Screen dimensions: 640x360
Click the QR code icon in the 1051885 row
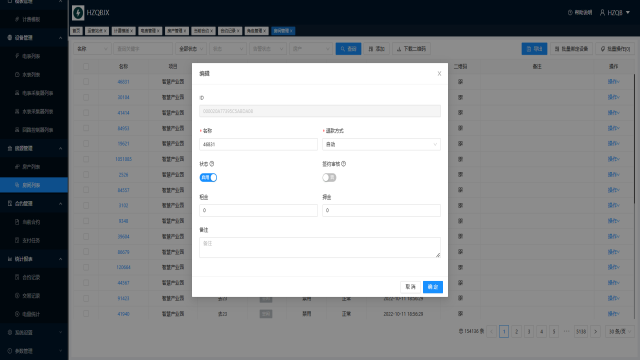tap(460, 159)
